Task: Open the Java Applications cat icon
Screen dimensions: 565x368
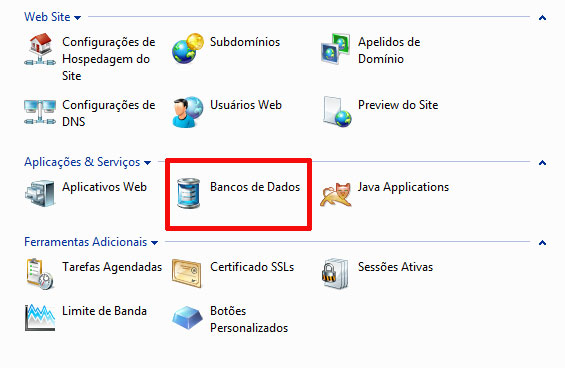Action: (335, 195)
